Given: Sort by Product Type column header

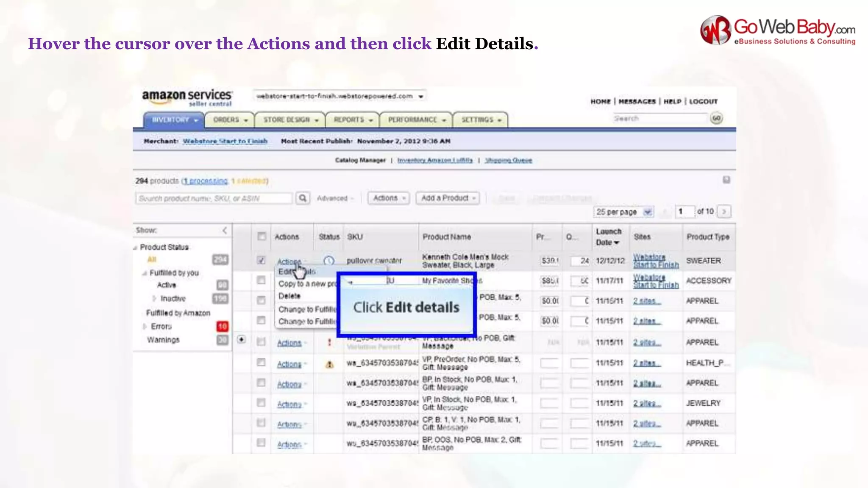Looking at the screenshot, I should point(708,237).
